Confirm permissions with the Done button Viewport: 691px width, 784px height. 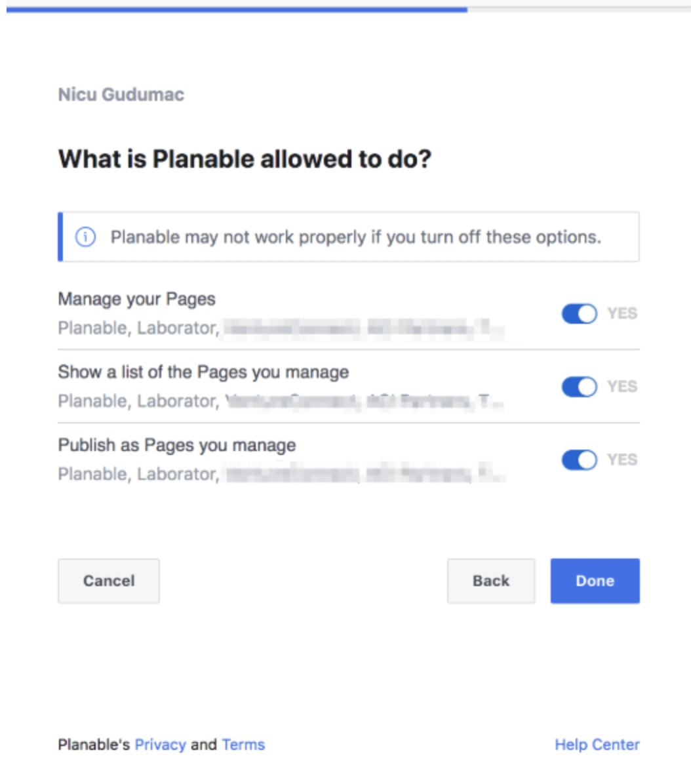point(595,581)
